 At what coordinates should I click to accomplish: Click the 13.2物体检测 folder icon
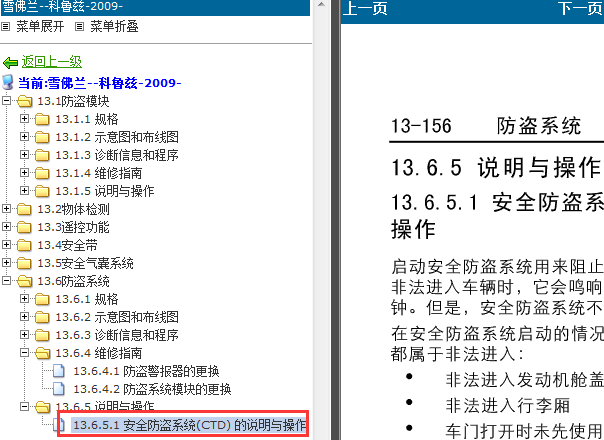pyautogui.click(x=24, y=210)
